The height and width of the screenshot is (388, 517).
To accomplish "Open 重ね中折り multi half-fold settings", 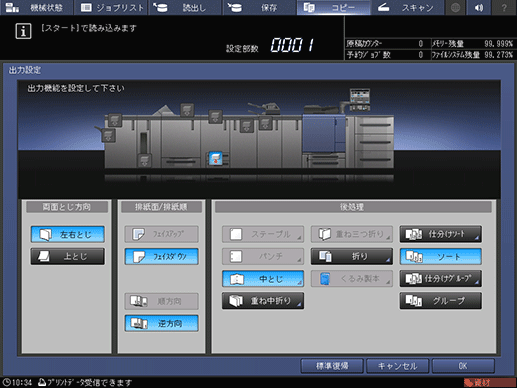I will coord(263,301).
